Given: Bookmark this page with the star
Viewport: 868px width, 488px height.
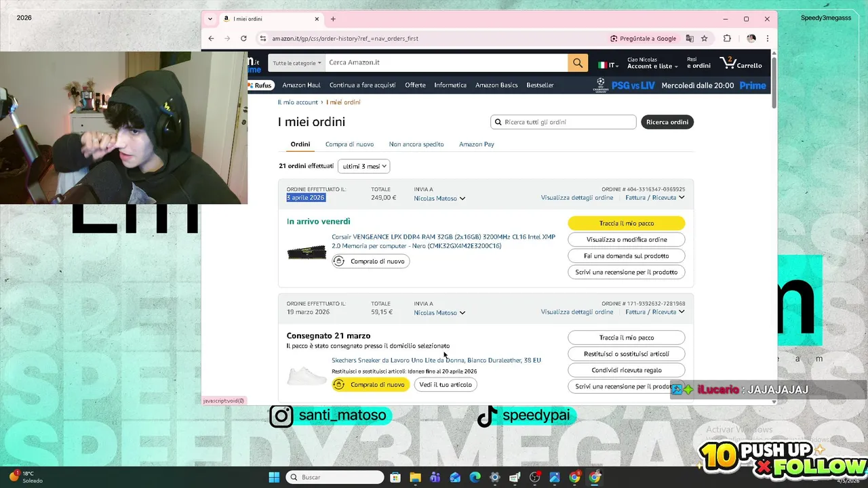Looking at the screenshot, I should coord(705,39).
